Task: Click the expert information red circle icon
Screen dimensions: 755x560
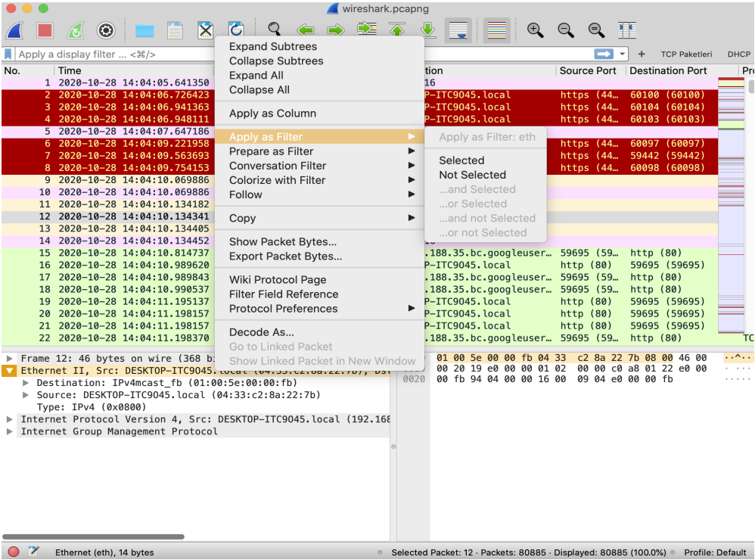Action: pyautogui.click(x=14, y=552)
